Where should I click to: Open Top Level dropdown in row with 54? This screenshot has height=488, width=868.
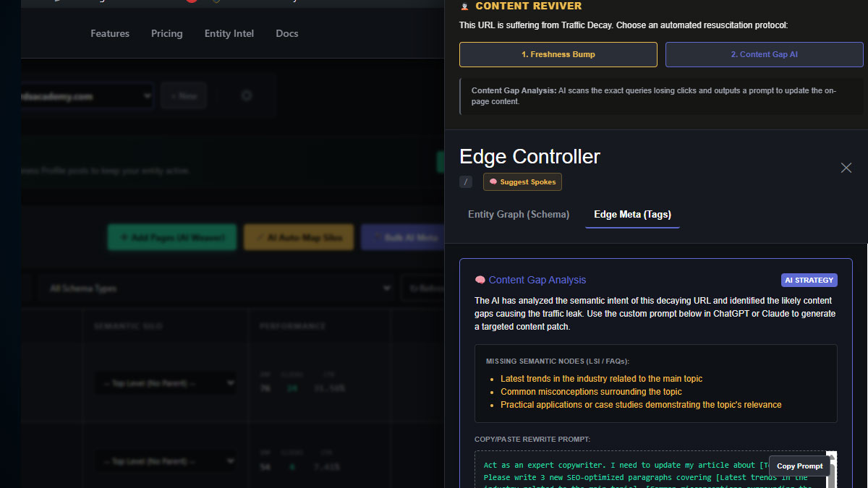pyautogui.click(x=165, y=461)
